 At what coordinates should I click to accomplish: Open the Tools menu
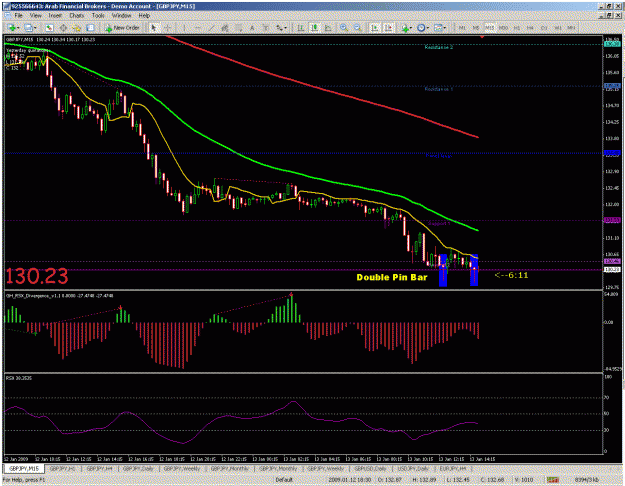coord(98,16)
